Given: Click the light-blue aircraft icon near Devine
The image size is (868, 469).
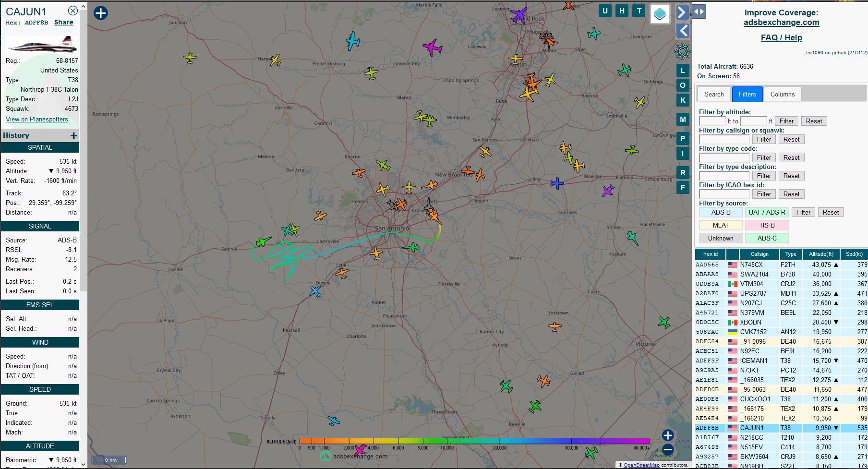Looking at the screenshot, I should (315, 291).
